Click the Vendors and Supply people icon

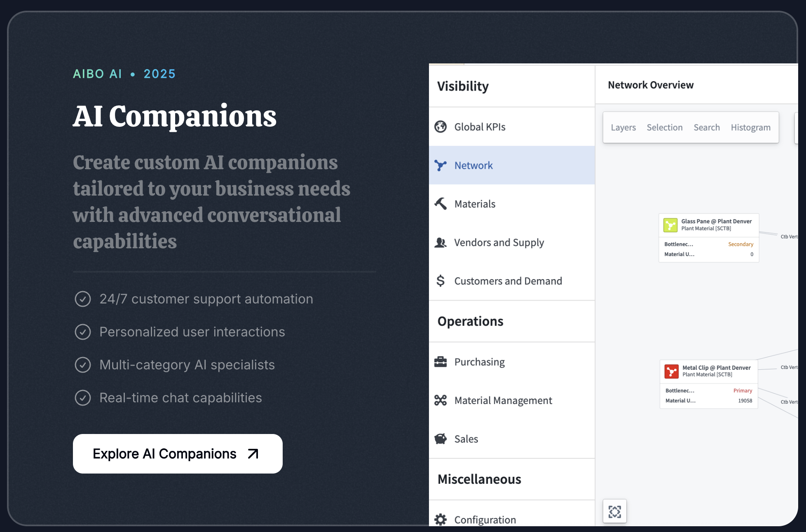point(440,243)
